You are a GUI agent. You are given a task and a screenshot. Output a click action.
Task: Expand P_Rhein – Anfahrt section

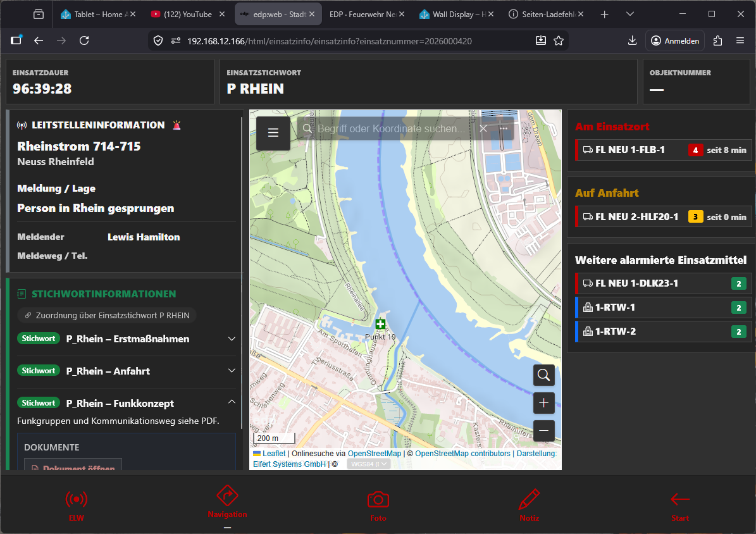click(232, 371)
